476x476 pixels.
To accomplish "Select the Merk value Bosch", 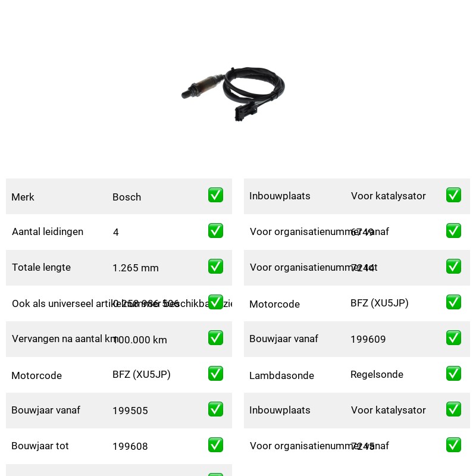I will pos(127,197).
